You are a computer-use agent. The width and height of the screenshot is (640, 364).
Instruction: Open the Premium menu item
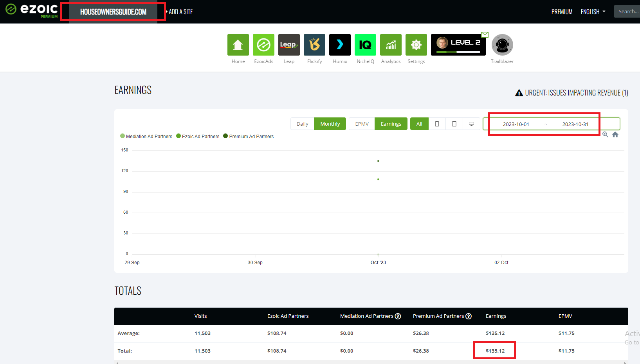click(x=562, y=12)
